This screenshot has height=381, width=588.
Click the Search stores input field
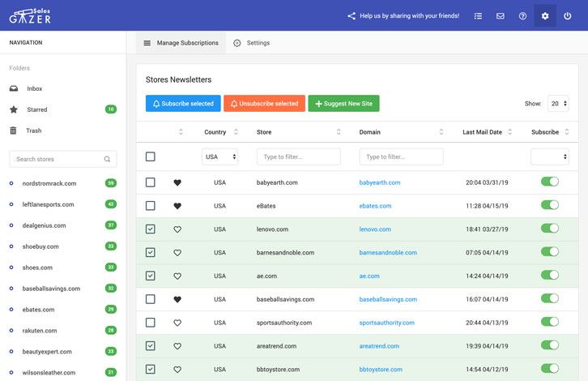[63, 159]
